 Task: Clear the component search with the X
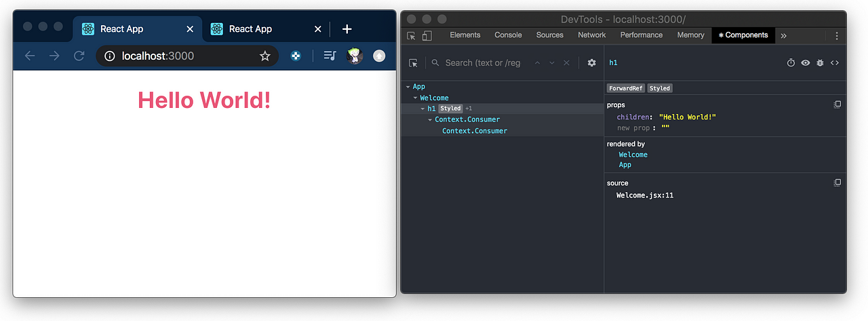566,62
